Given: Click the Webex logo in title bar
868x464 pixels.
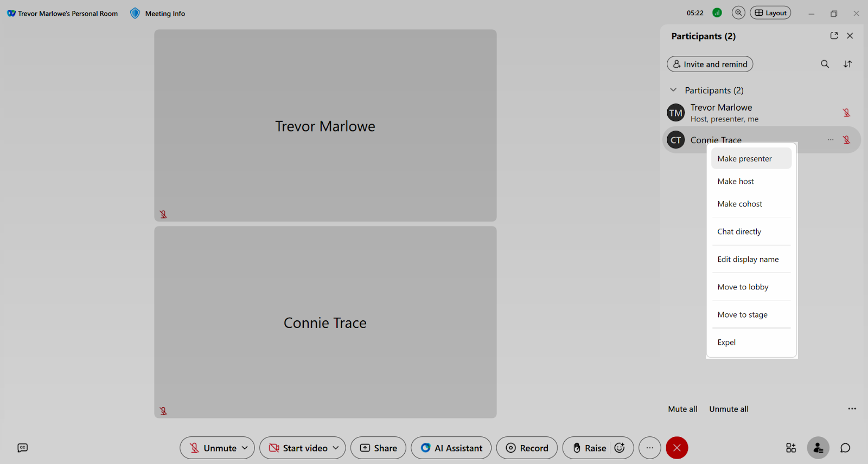Looking at the screenshot, I should (x=11, y=14).
